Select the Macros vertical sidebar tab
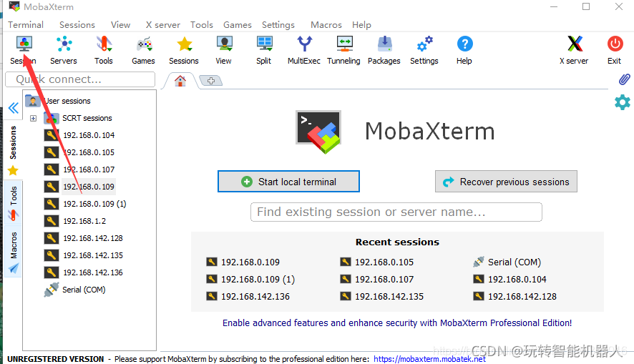 click(14, 252)
